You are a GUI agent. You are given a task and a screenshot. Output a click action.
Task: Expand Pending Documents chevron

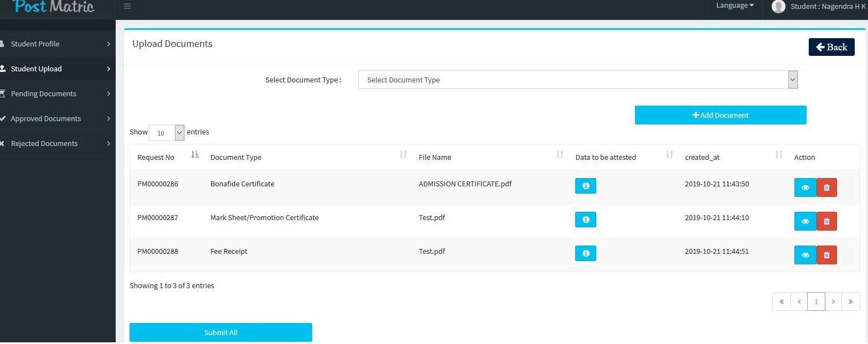coord(108,93)
